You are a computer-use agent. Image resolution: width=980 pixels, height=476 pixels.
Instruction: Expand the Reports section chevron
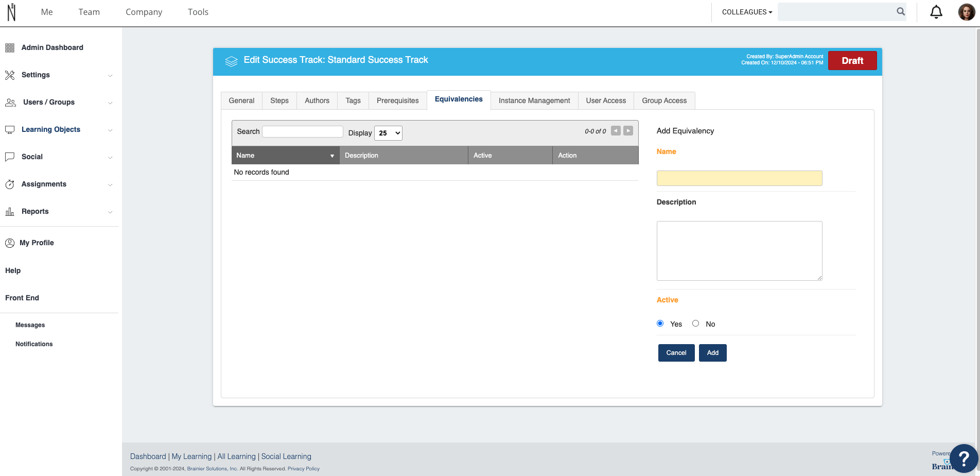[x=110, y=212]
